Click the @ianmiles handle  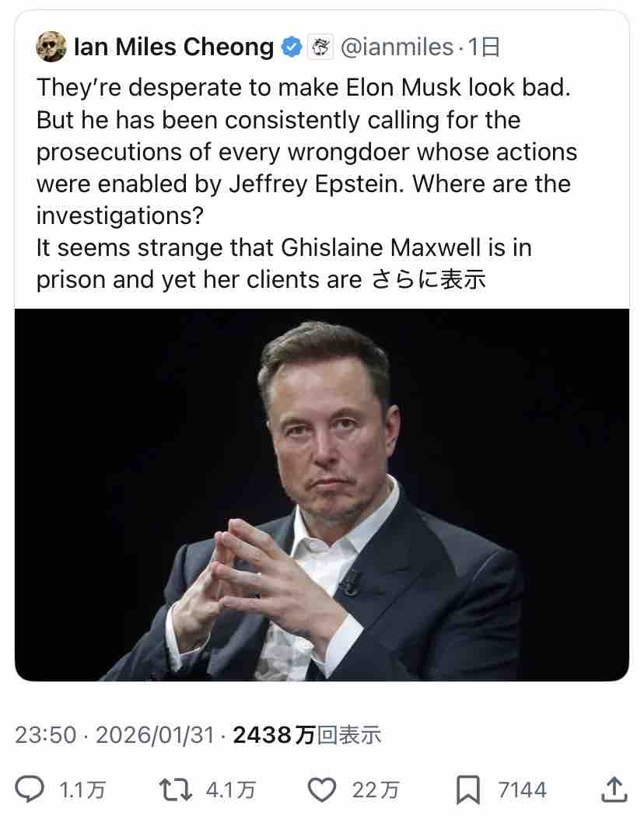click(396, 48)
